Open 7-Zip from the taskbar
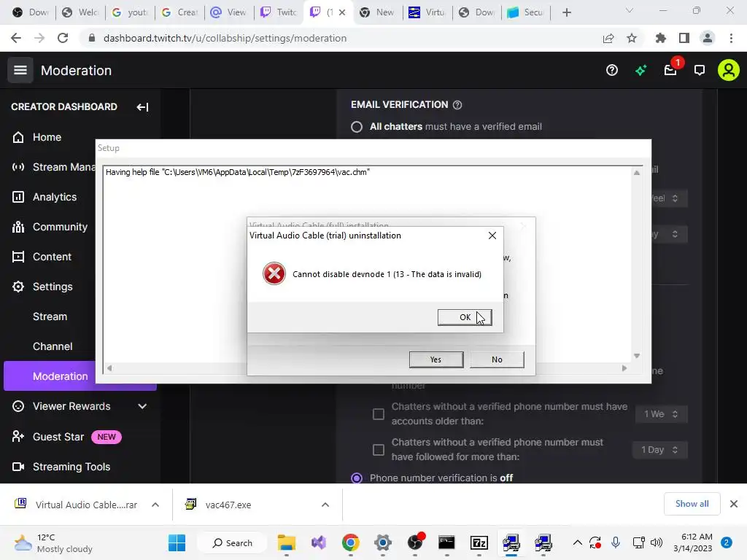 [x=479, y=542]
